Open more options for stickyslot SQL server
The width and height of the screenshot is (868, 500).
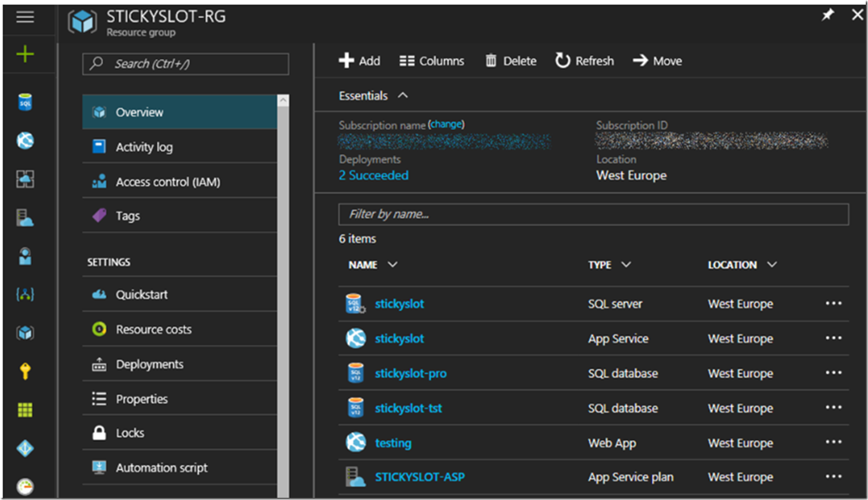click(834, 303)
